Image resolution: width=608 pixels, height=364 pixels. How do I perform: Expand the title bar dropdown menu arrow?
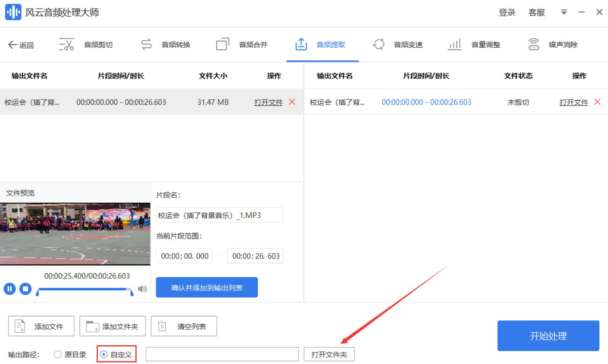pyautogui.click(x=564, y=12)
